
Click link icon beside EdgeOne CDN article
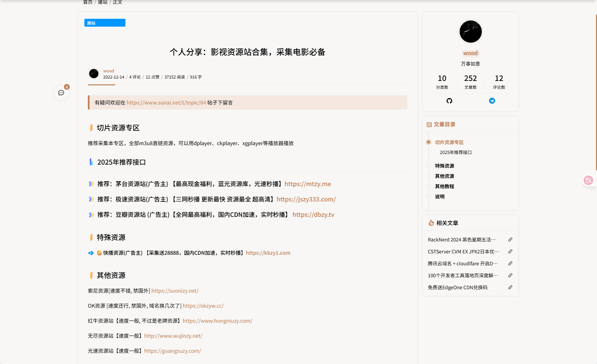pyautogui.click(x=510, y=288)
